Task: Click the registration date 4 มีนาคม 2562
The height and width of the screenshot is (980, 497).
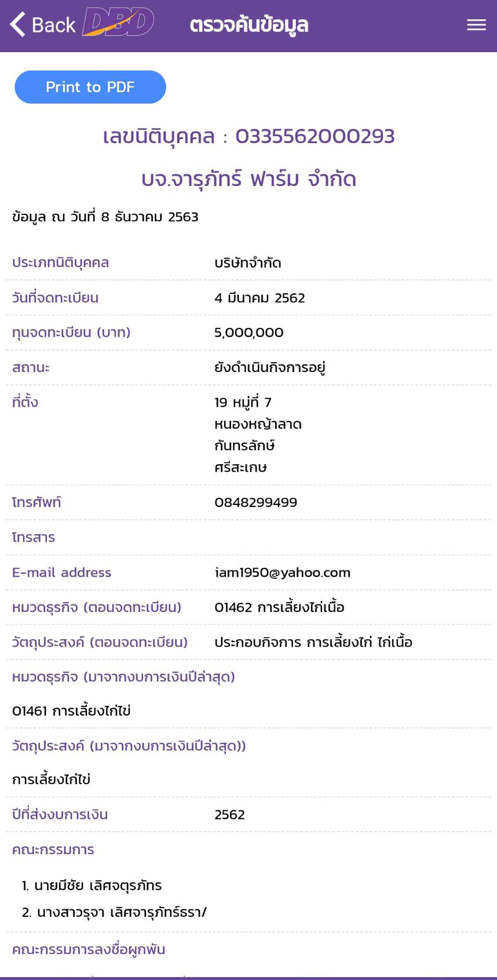Action: (260, 298)
